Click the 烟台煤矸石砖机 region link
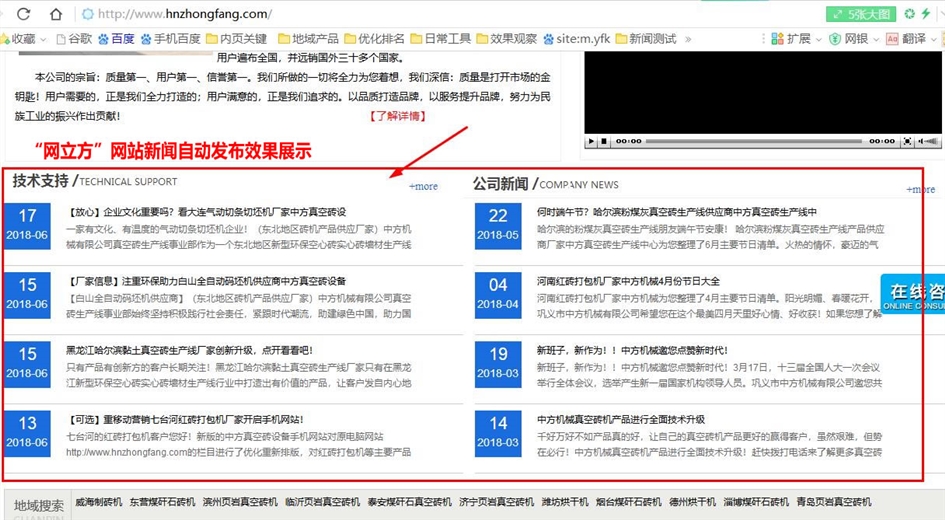Screen dimensions: 945x520 click(629, 502)
